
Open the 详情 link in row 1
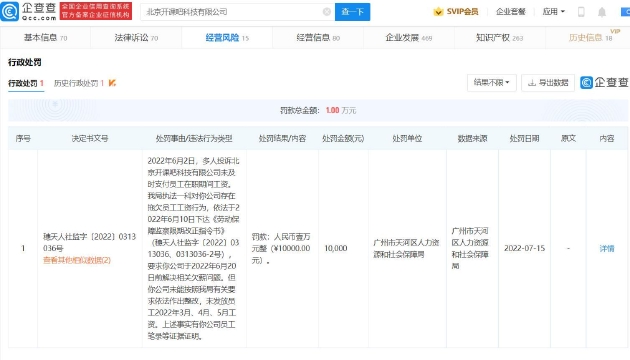(607, 249)
